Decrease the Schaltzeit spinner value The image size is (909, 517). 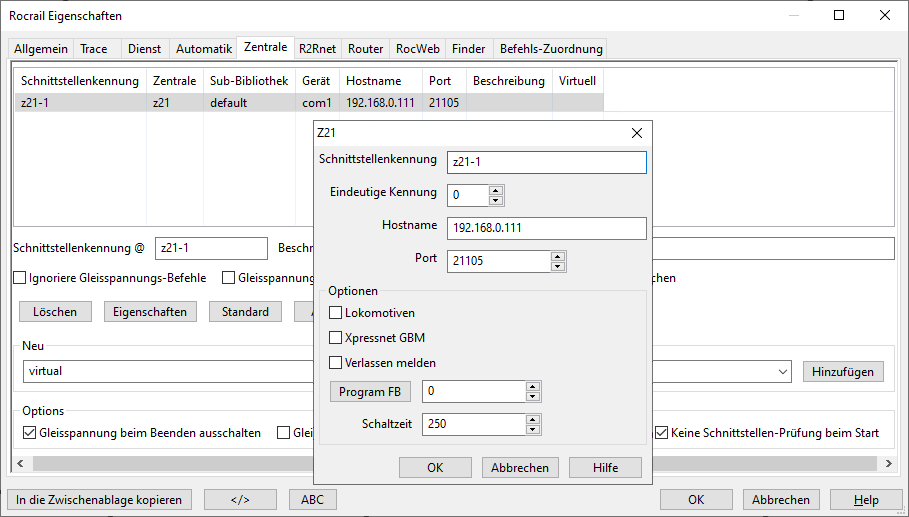click(533, 429)
